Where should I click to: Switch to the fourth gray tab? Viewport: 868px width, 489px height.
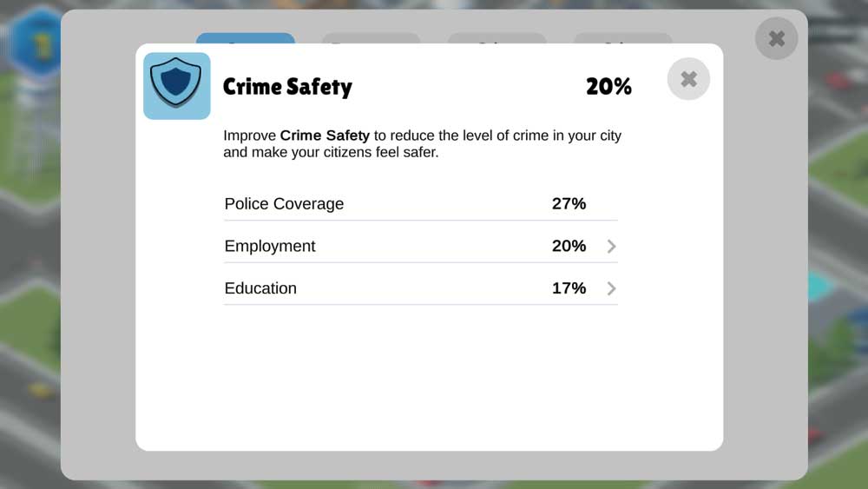(622, 38)
